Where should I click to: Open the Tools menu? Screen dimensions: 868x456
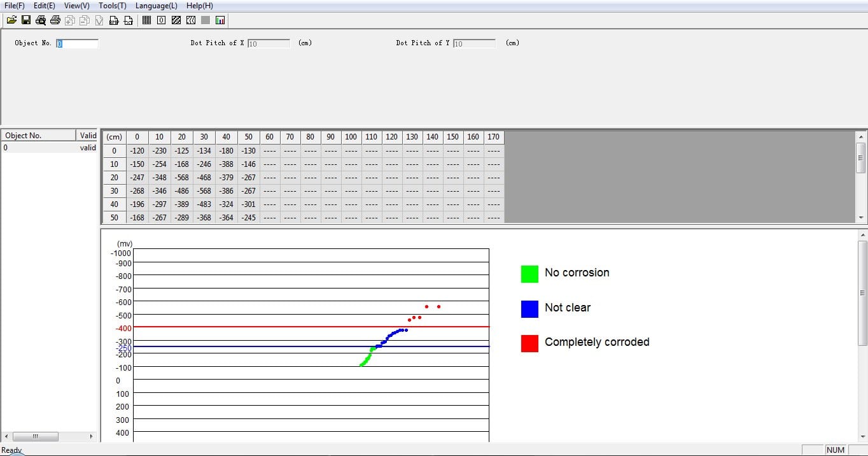[112, 6]
